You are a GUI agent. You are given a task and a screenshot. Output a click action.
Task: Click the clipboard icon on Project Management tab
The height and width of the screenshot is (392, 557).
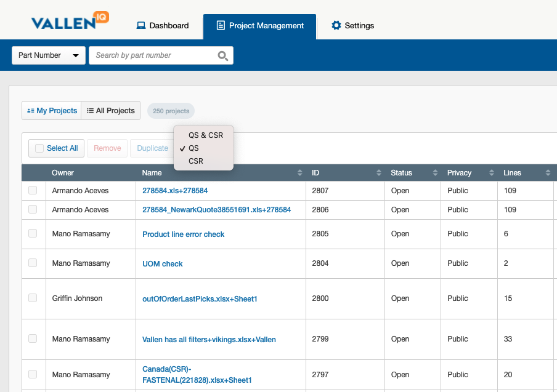coord(220,26)
